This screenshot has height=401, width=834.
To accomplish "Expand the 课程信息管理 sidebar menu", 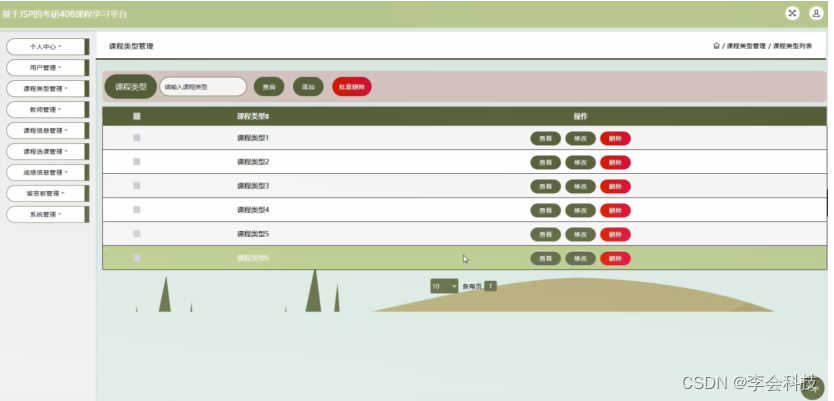I will [46, 130].
